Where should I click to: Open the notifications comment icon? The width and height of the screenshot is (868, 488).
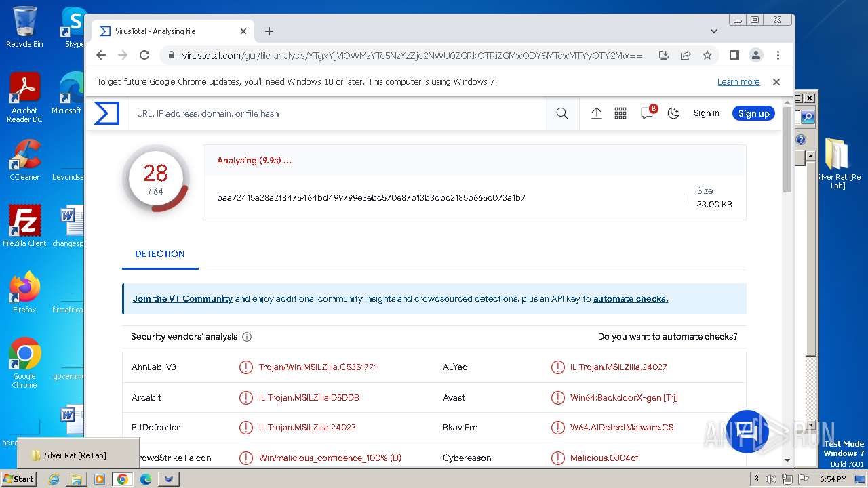coord(648,113)
